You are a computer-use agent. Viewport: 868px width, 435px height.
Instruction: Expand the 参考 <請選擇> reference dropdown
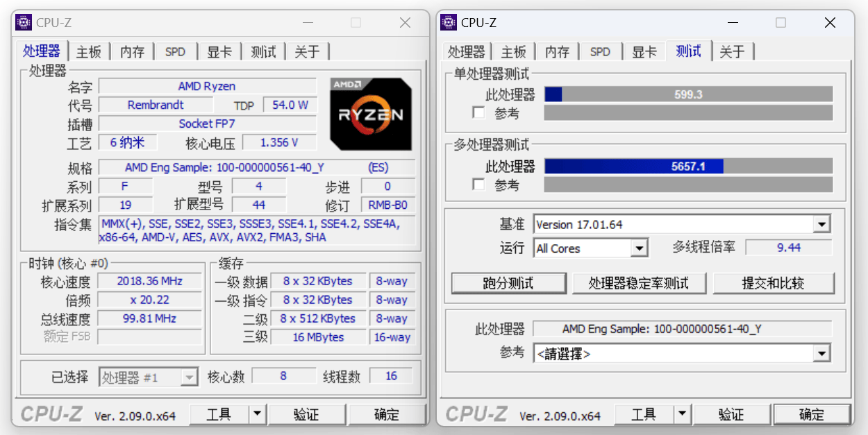tap(822, 354)
